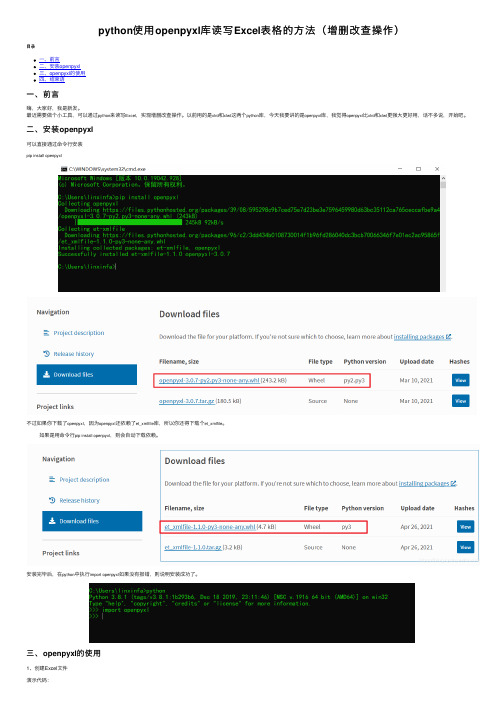Click Release history icon in et_xmlfile files page
The image size is (504, 713).
click(x=52, y=500)
